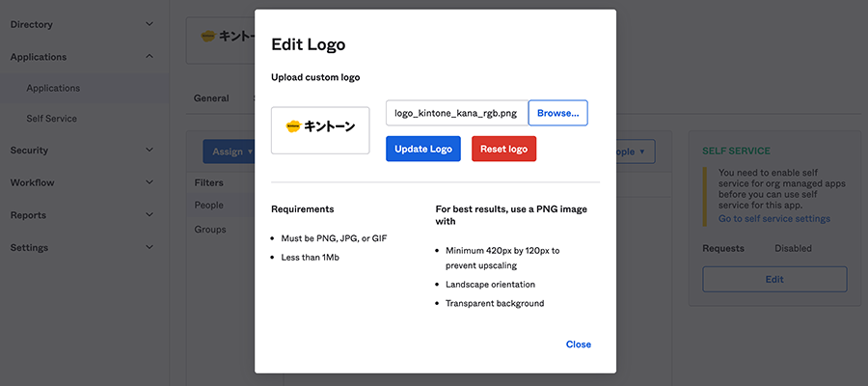Open Self Service in the sidebar
Viewport: 868px width, 386px height.
[x=52, y=119]
